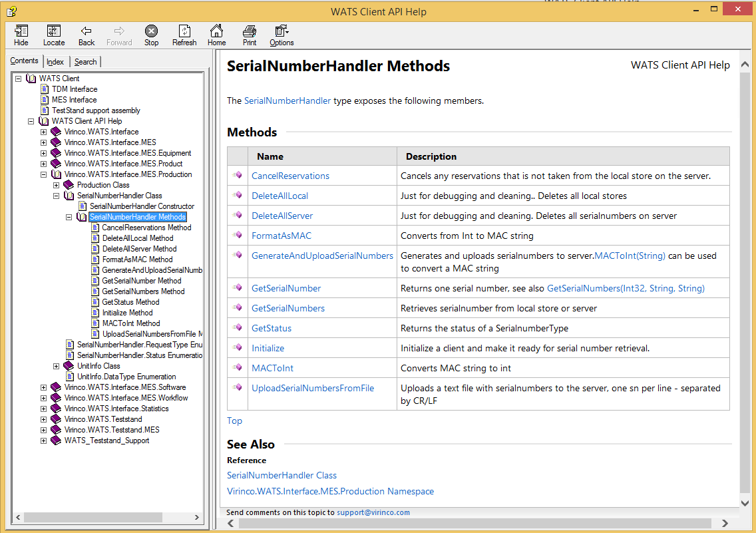Screen dimensions: 756x533
Task: Open the SerialNumberHandler Class reference link
Action: tap(282, 475)
